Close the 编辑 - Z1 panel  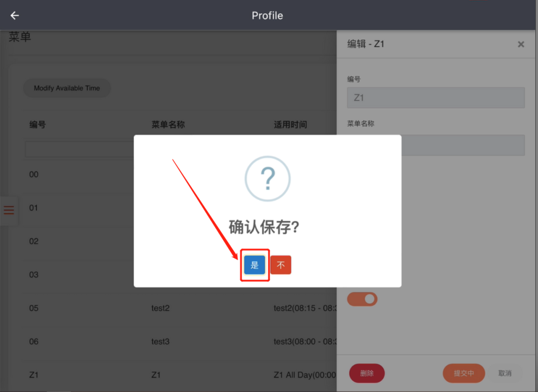(x=521, y=44)
